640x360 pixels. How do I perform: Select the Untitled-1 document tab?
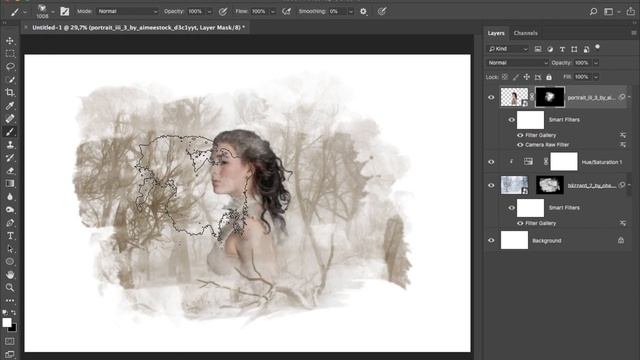pos(138,27)
